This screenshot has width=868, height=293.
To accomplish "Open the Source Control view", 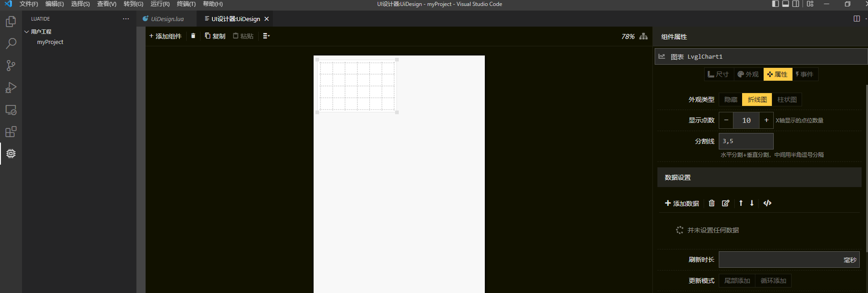I will click(x=11, y=66).
